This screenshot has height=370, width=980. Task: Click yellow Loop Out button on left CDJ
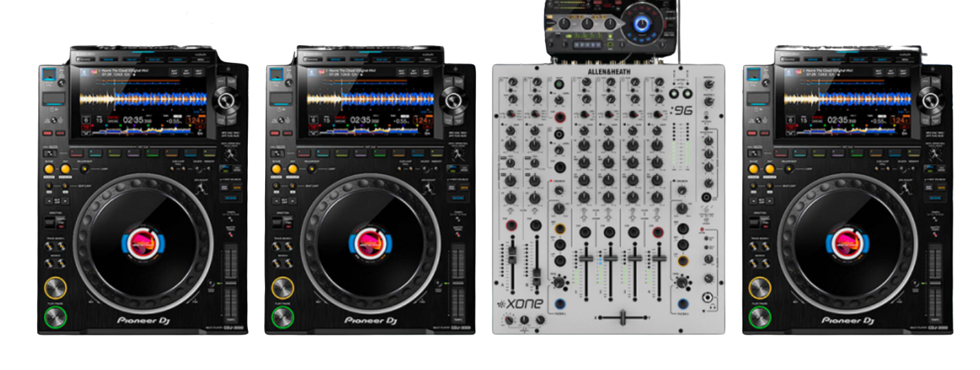coord(65,168)
